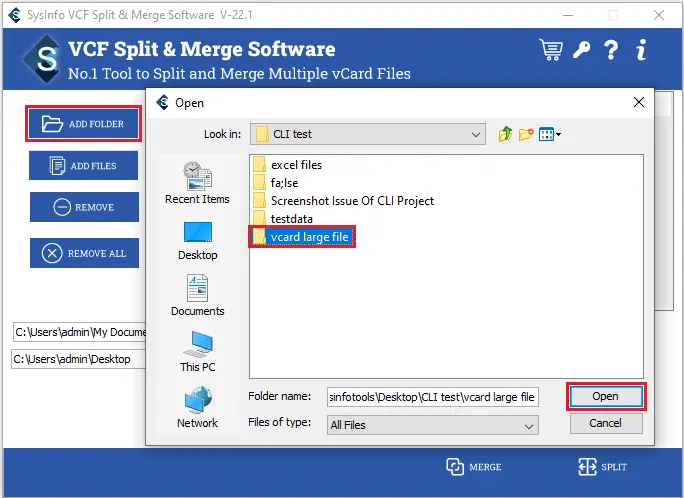Select the vcard large file folder
Viewport: 684px width, 498px height.
tap(302, 237)
